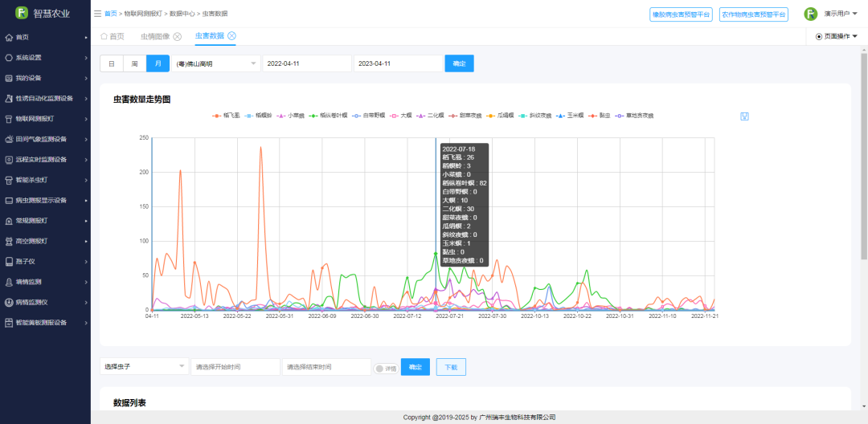Click the 请选择开始时间 input field

click(x=235, y=367)
